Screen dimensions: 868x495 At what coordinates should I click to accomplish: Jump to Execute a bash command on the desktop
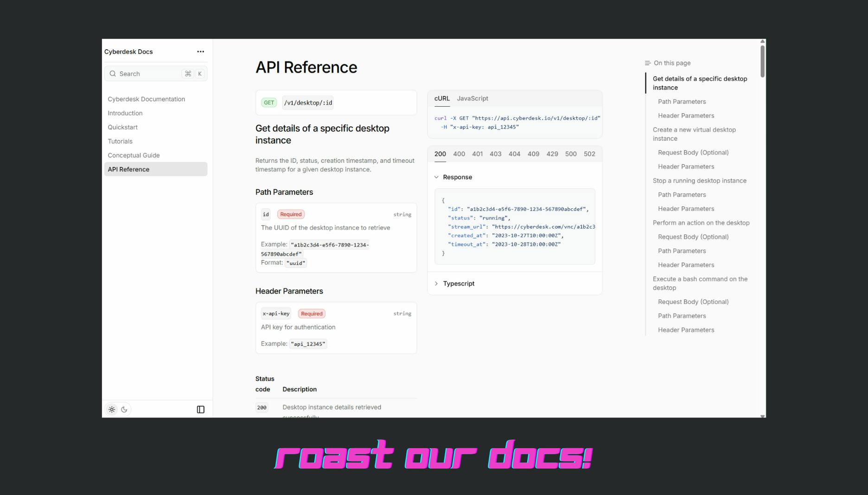pos(700,283)
